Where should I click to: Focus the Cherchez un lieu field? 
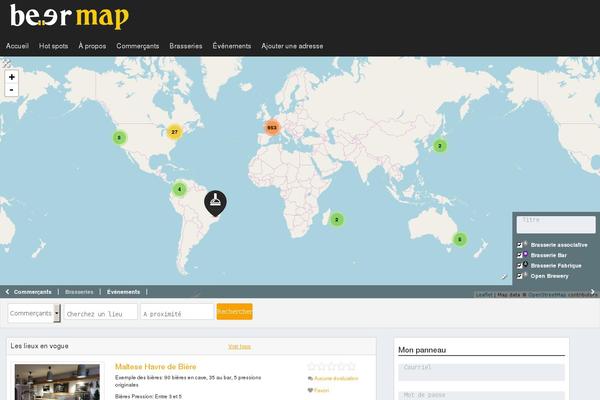tap(101, 312)
